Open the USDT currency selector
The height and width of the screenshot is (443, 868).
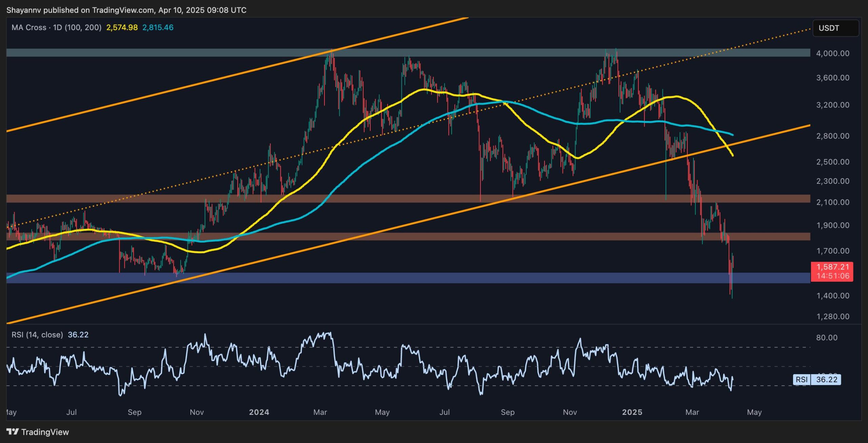point(835,28)
